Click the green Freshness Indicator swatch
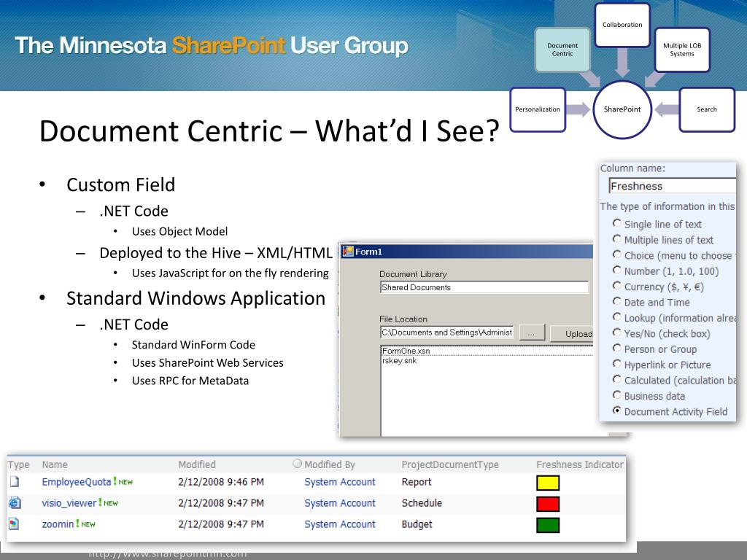 click(548, 525)
